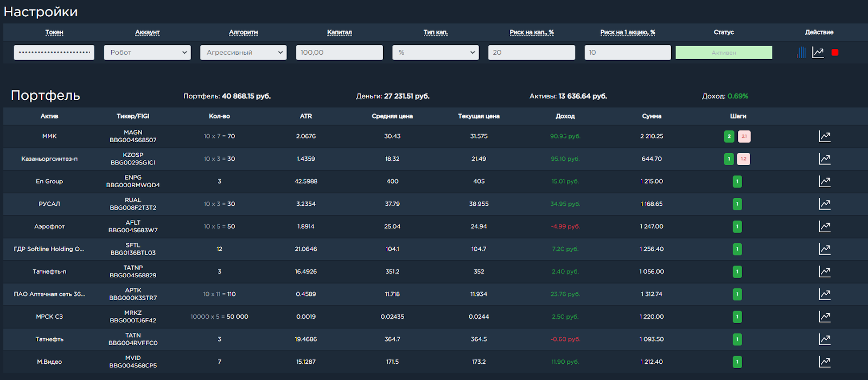Viewport: 868px width, 380px height.
Task: Click the green Активен status button
Action: (x=724, y=53)
